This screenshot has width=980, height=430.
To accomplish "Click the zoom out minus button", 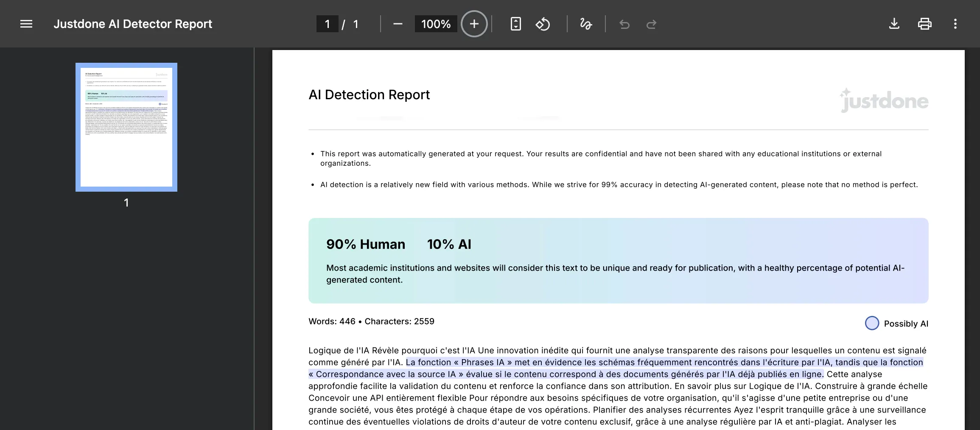I will (398, 24).
